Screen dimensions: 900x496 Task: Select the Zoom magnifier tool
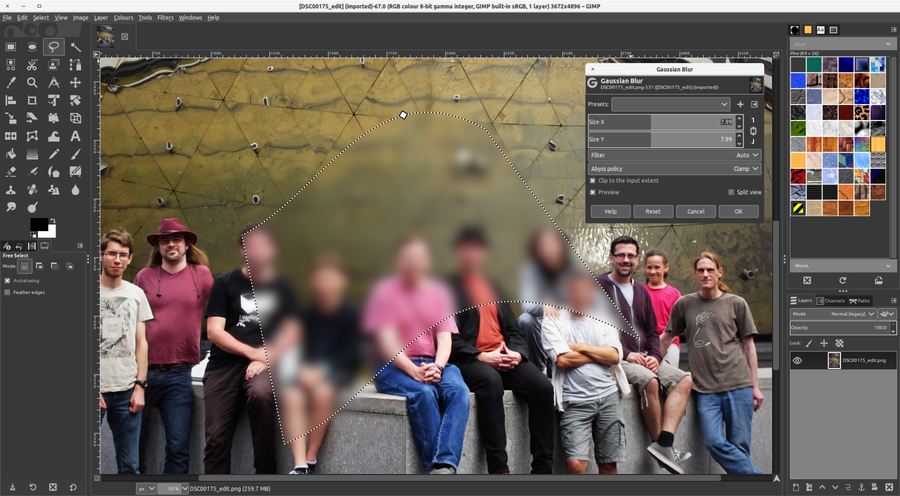pyautogui.click(x=32, y=82)
